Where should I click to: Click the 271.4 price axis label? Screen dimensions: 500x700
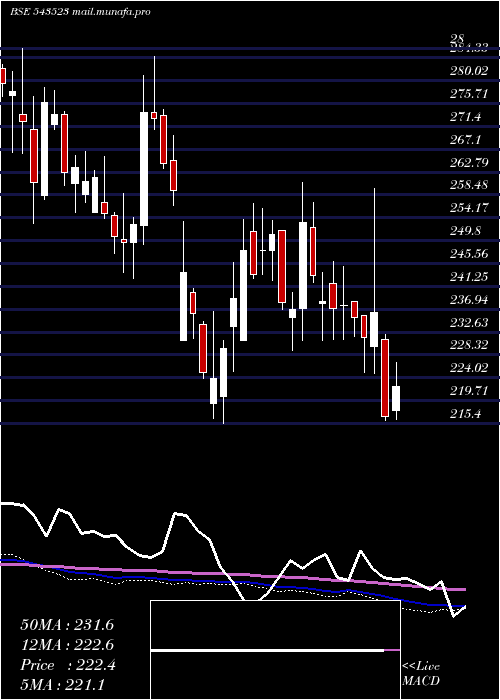coord(466,117)
